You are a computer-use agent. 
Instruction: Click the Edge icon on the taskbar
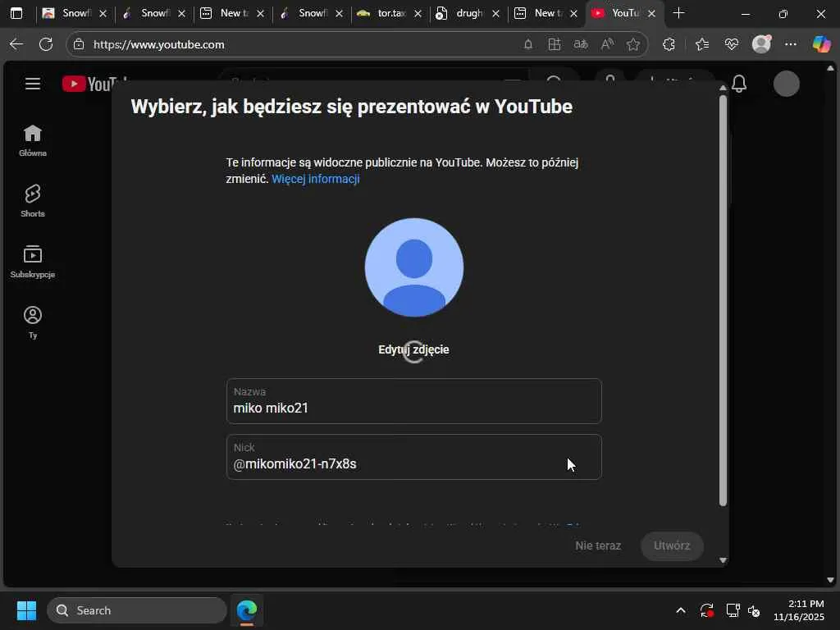pos(247,610)
